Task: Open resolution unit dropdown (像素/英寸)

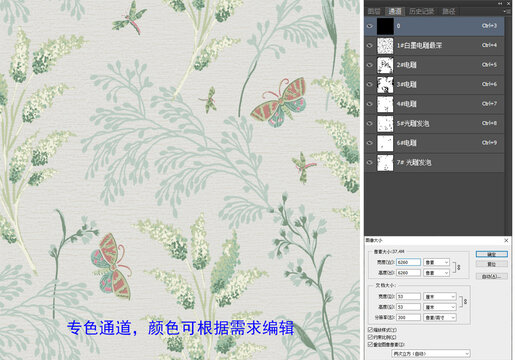Action: click(440, 317)
